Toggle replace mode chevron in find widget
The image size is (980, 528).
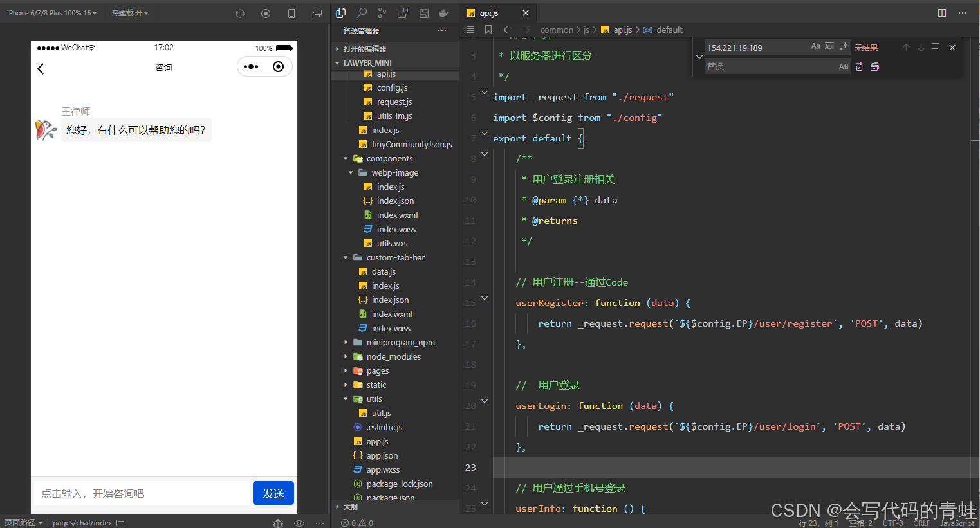(x=699, y=57)
